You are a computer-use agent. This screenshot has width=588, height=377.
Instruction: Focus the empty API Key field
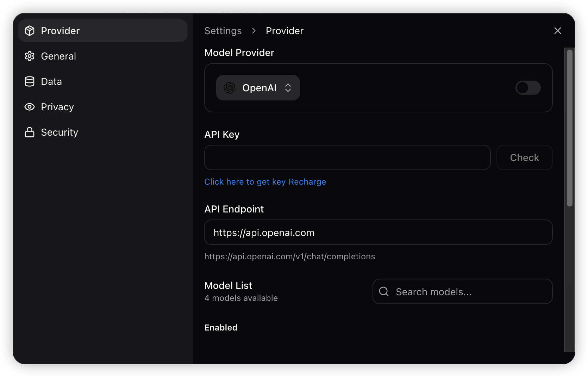click(347, 157)
